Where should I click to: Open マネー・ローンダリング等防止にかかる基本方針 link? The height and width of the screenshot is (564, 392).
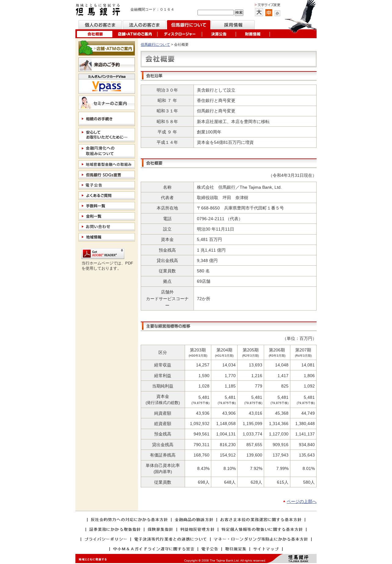[261, 539]
